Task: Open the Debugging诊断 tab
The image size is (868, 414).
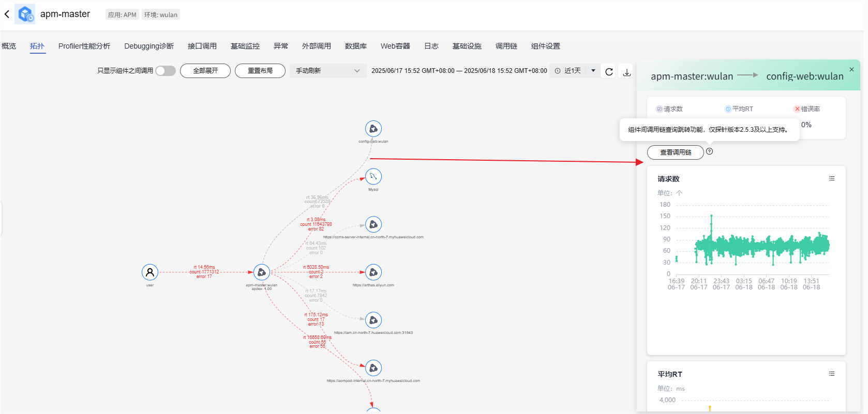Action: [149, 46]
